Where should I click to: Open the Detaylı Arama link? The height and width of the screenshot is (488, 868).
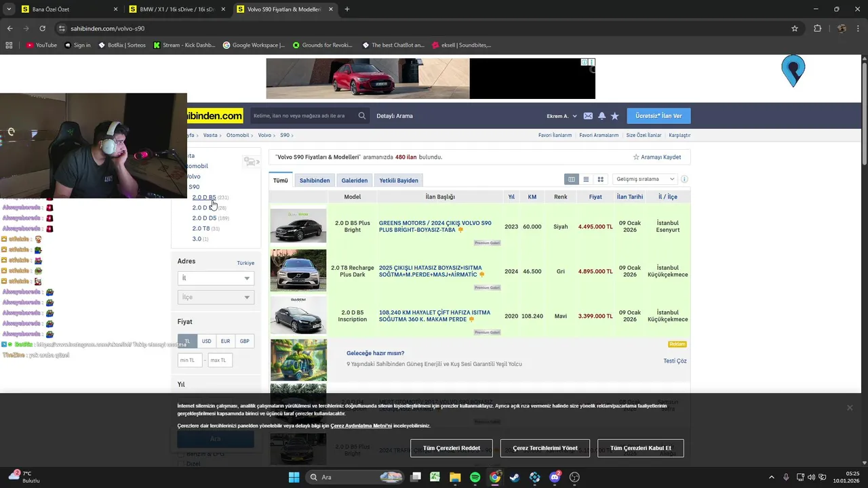pyautogui.click(x=395, y=116)
